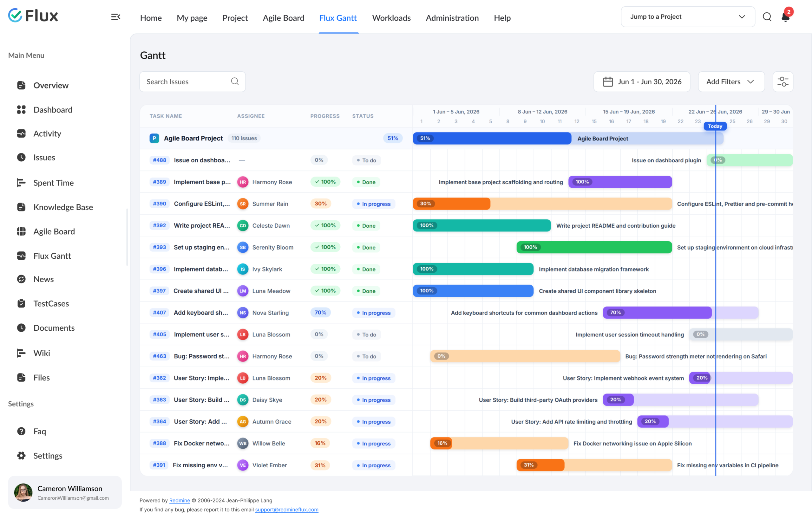Click the green 100% staging environment bar
This screenshot has width=812, height=519.
[594, 247]
